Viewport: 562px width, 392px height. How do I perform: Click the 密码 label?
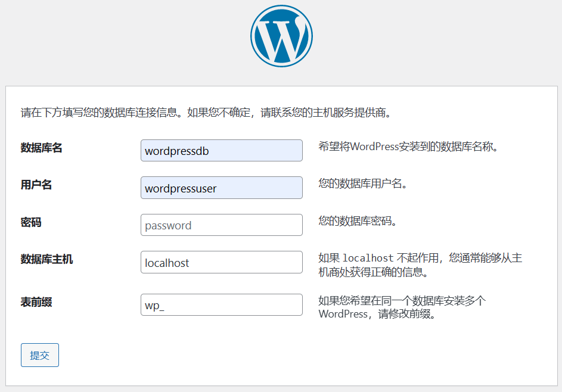click(31, 222)
